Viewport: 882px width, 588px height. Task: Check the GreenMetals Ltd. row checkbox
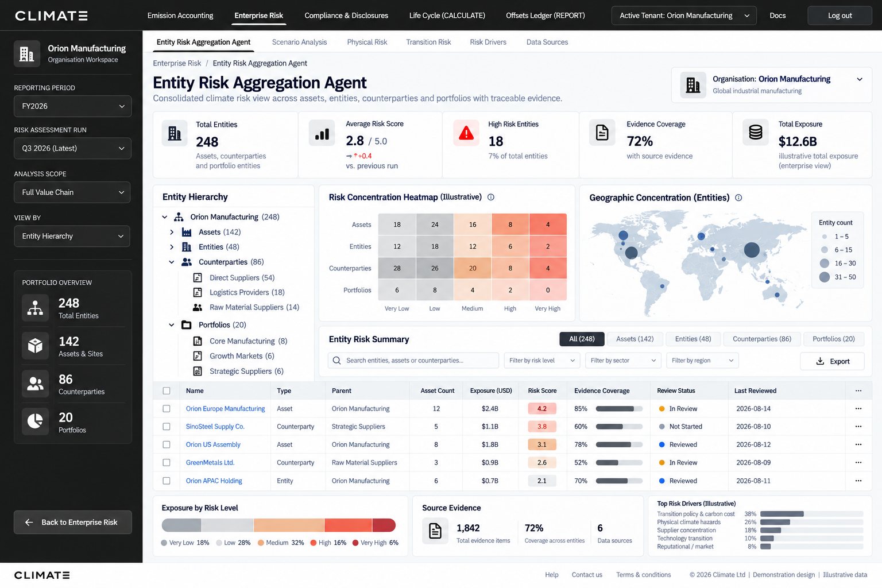[167, 462]
